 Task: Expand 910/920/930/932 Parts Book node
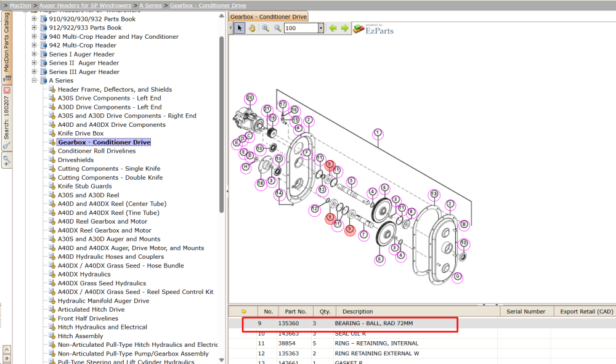[34, 19]
